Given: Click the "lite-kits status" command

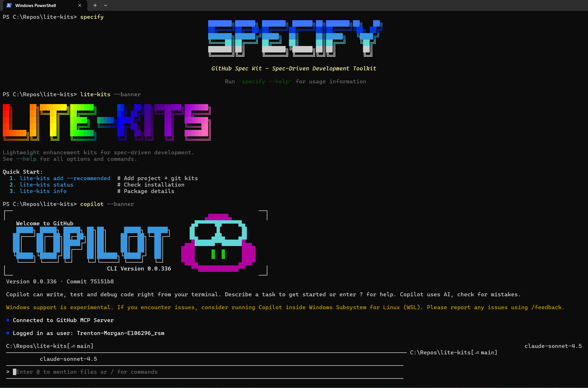Looking at the screenshot, I should (47, 185).
